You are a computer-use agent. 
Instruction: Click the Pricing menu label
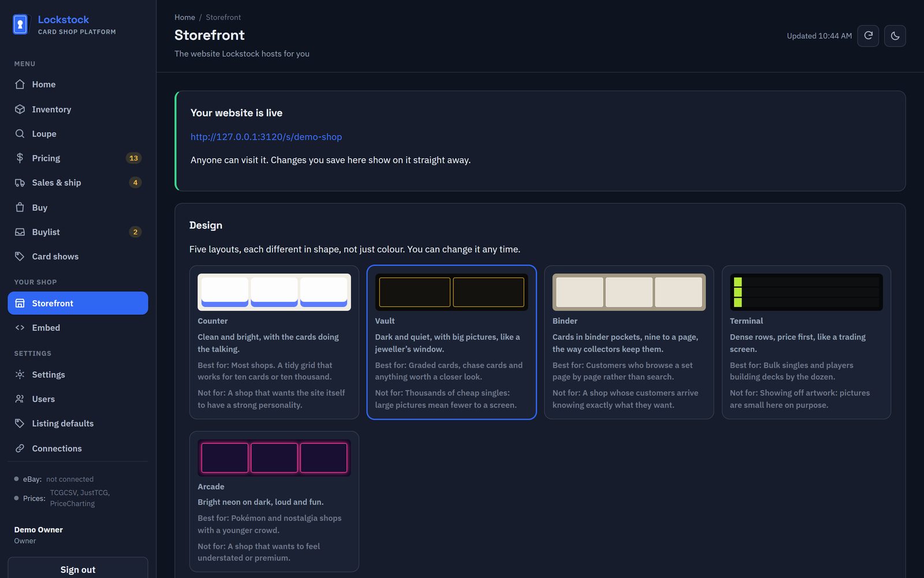(46, 158)
